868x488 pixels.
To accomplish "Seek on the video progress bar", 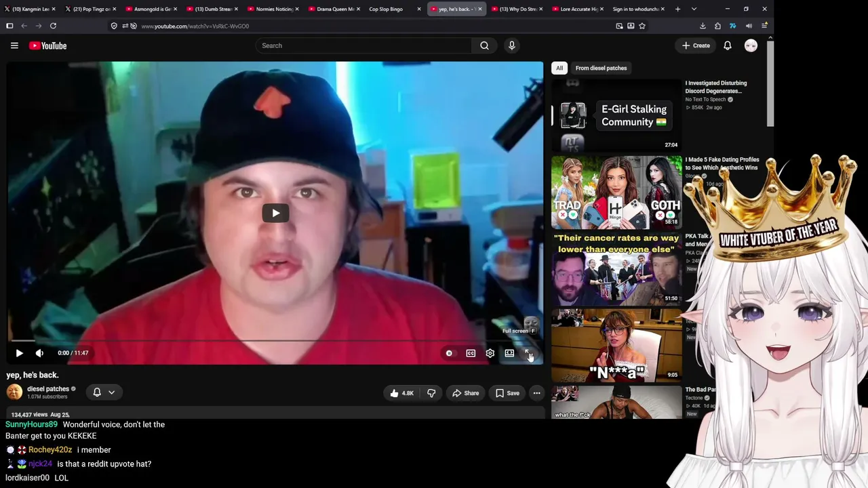I will [275, 340].
